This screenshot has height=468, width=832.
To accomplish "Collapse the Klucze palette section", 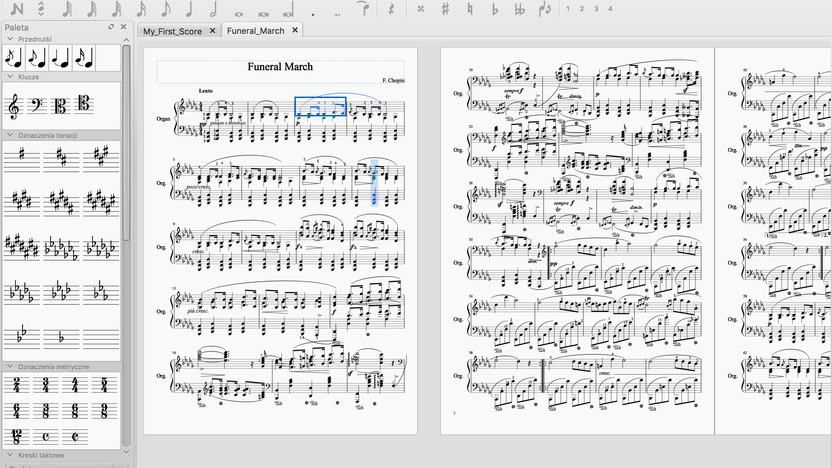I will (10, 76).
